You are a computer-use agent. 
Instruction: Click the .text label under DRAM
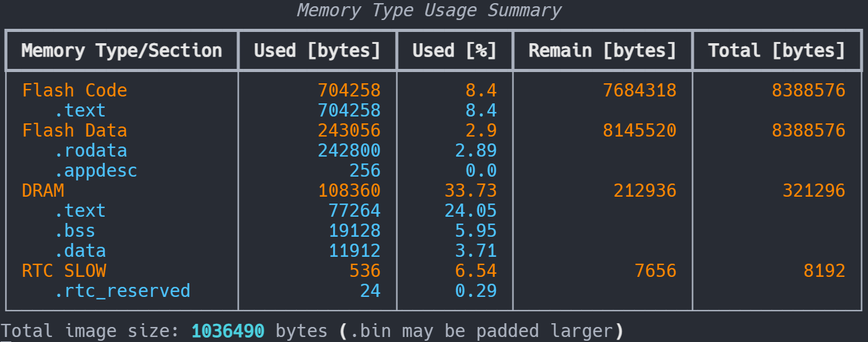tap(80, 210)
